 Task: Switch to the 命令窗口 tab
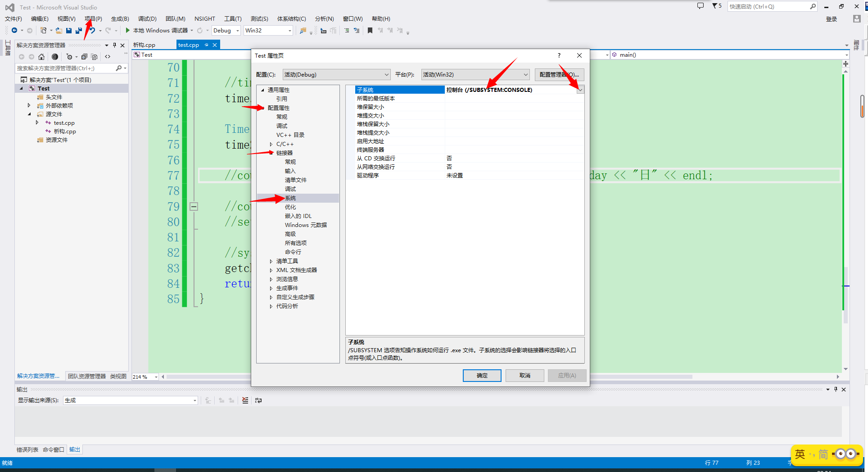tap(54, 449)
